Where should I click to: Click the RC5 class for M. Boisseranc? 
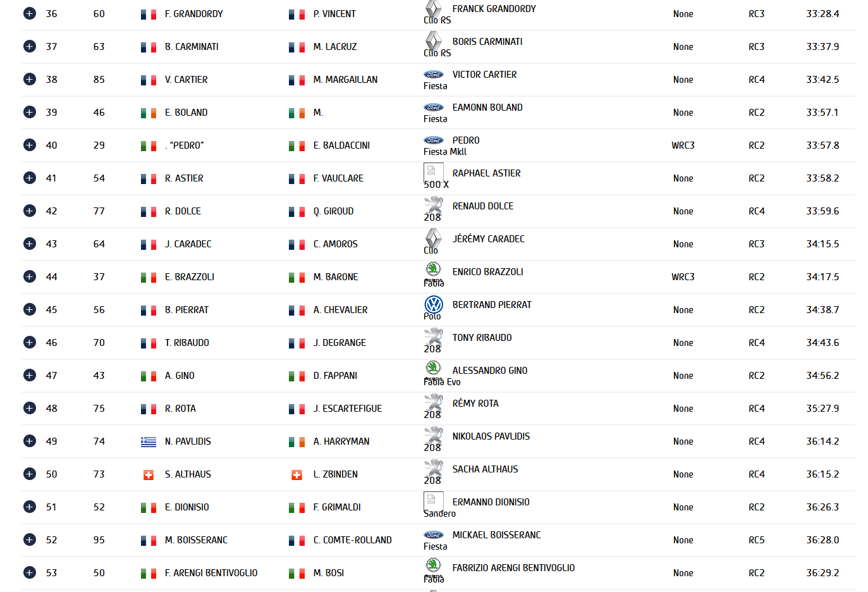(x=756, y=540)
